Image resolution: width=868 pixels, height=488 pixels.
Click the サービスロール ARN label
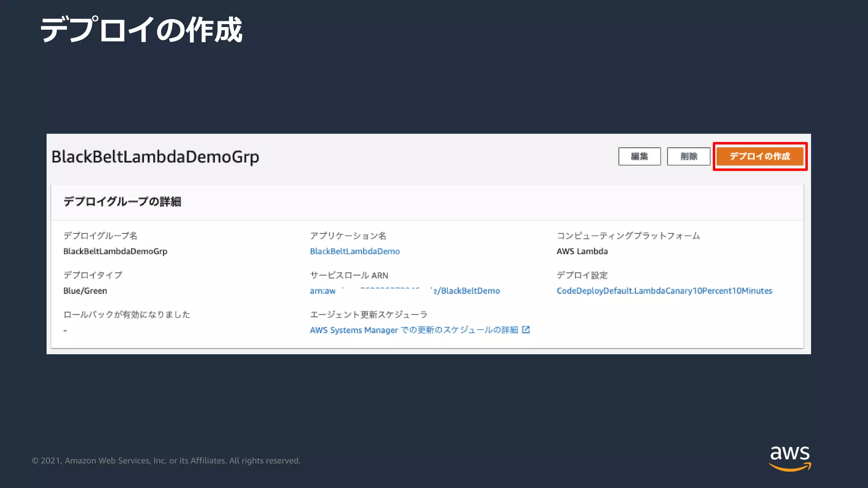(349, 275)
